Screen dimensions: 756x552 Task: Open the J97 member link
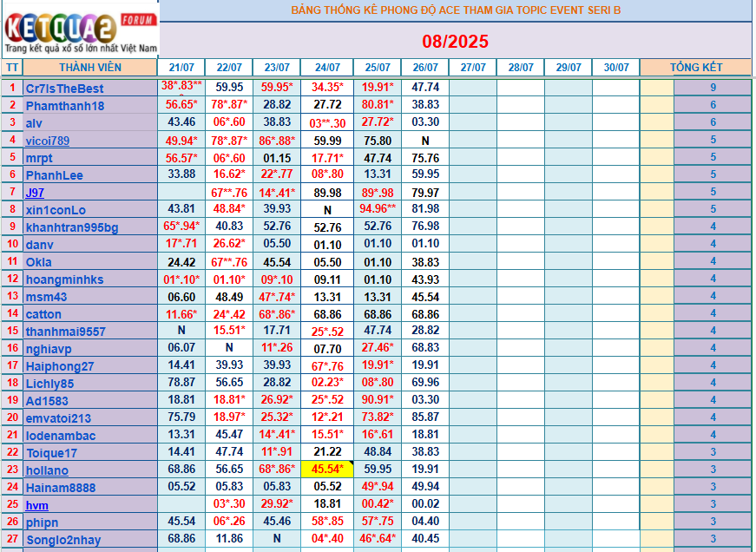pyautogui.click(x=35, y=193)
